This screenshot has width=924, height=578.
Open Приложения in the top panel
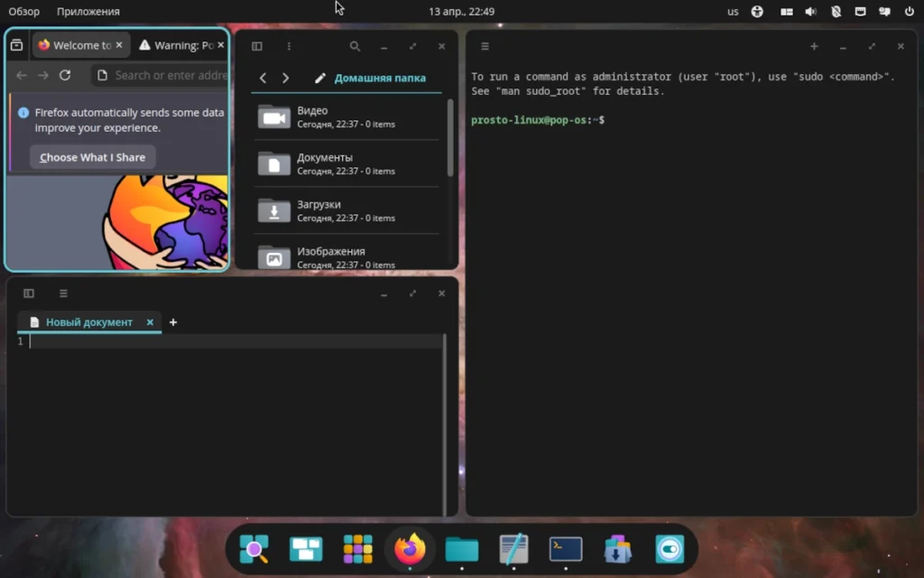(x=88, y=11)
